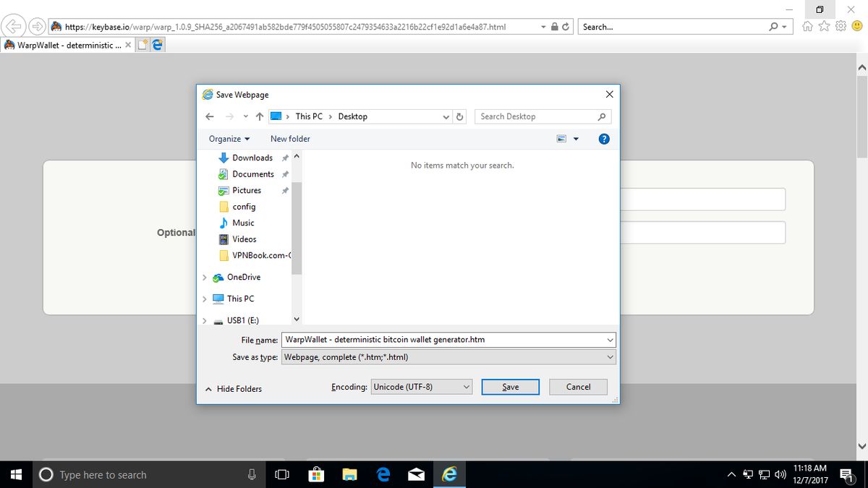Open Internet Explorer's Tools gear menu

840,25
